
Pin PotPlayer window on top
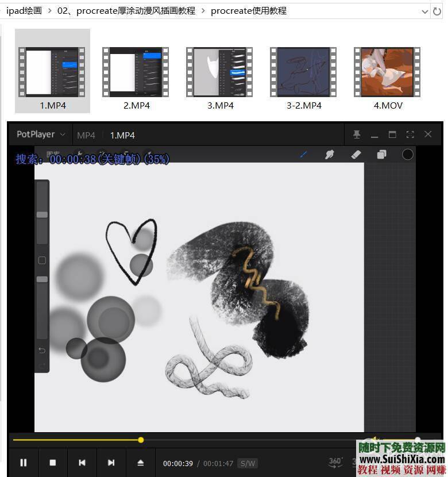click(357, 134)
